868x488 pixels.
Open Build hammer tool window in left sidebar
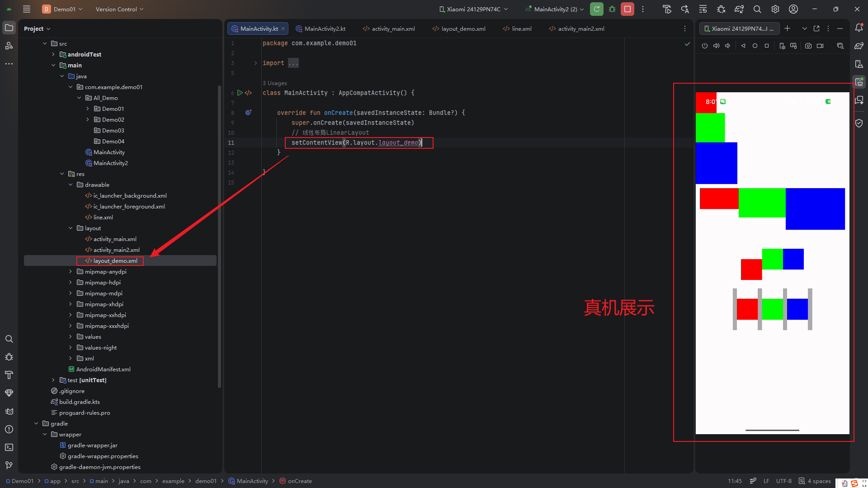coord(9,375)
